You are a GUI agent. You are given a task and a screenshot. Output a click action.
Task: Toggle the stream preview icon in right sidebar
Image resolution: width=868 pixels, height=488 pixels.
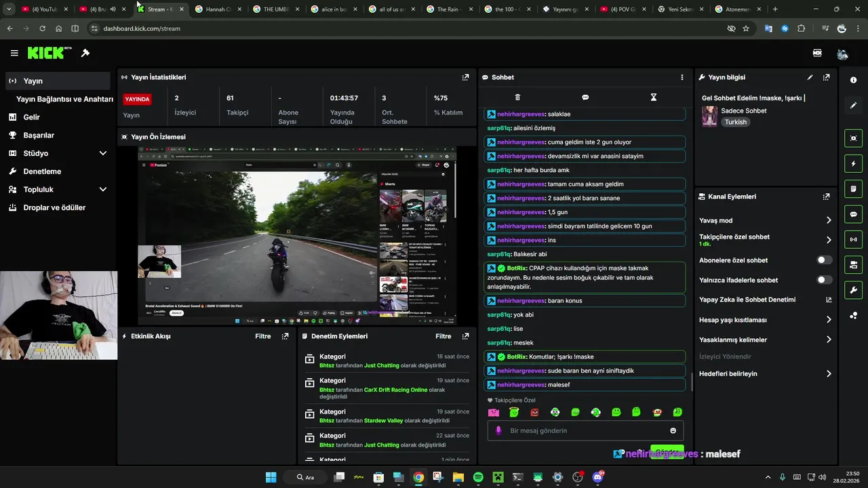pyautogui.click(x=853, y=138)
